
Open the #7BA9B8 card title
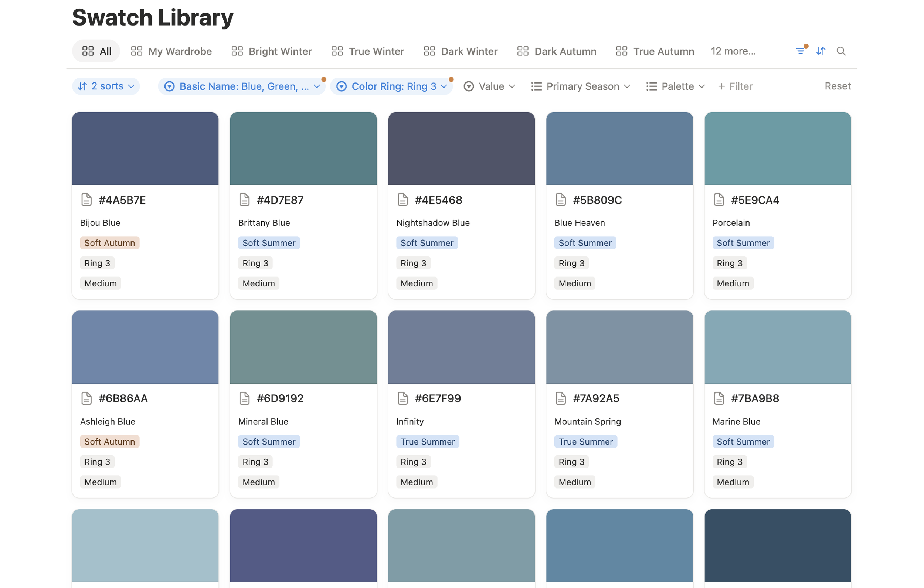click(x=755, y=398)
